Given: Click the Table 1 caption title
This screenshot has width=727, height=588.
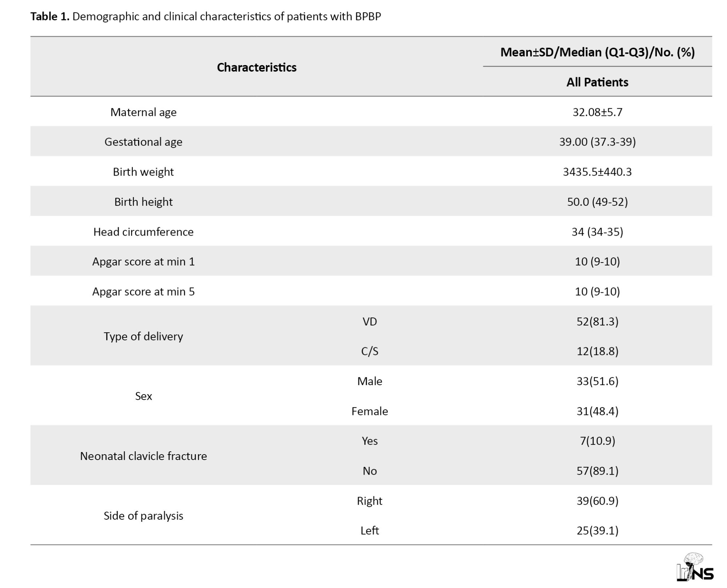Looking at the screenshot, I should click(x=206, y=17).
